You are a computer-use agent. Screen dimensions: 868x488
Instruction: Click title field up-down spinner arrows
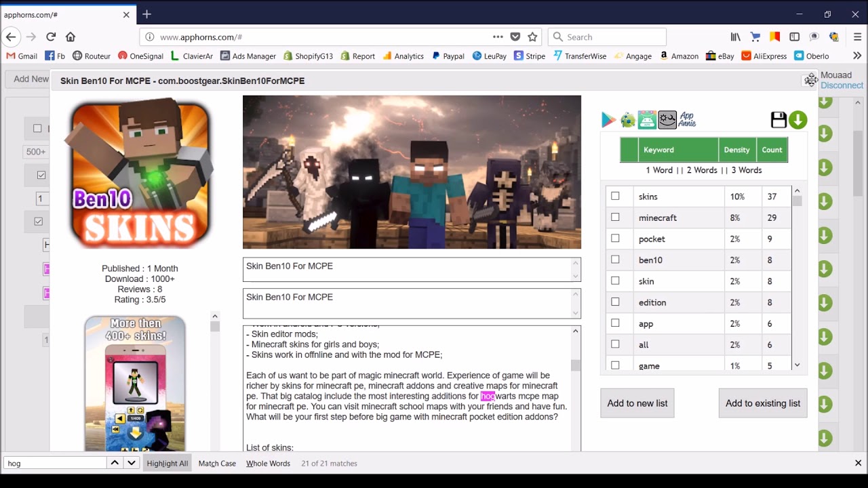click(576, 270)
